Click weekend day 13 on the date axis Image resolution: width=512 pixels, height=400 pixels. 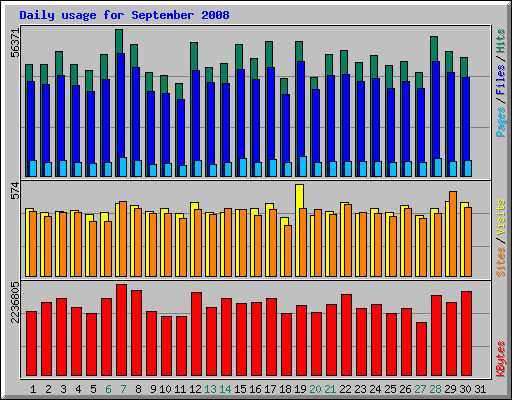pyautogui.click(x=210, y=389)
